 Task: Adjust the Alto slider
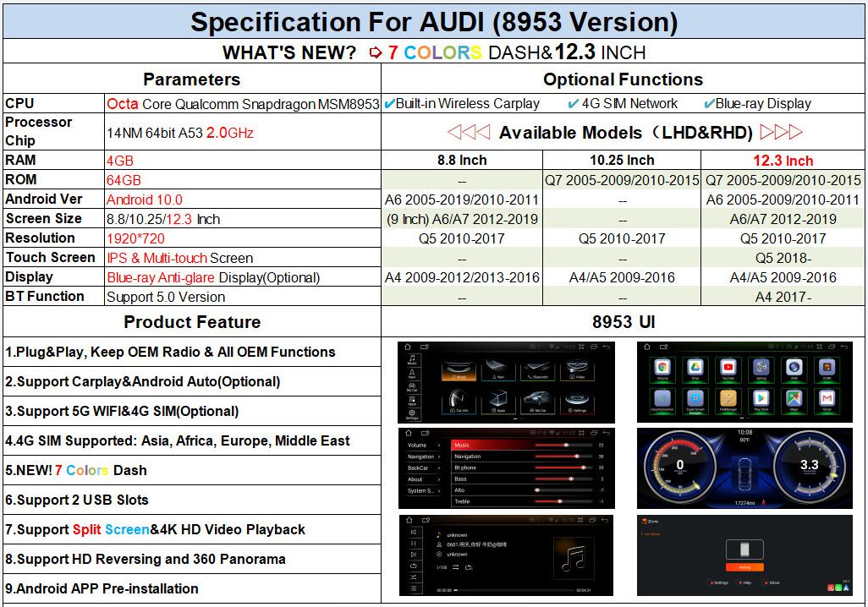(x=564, y=490)
